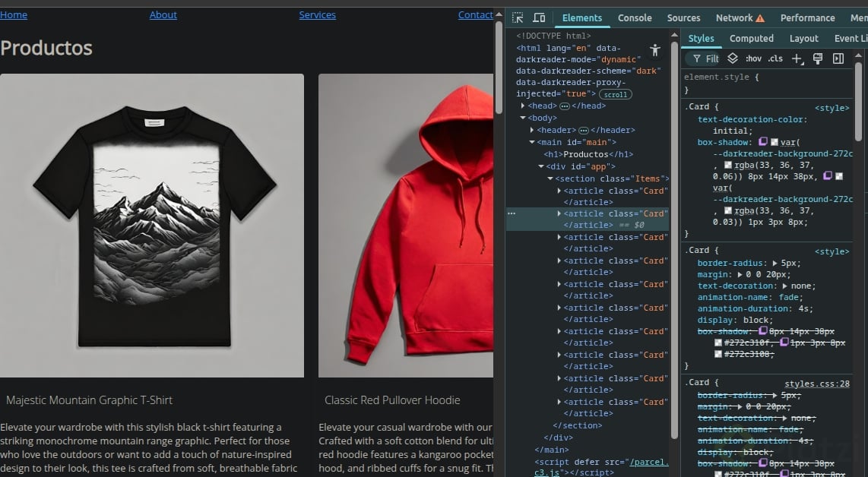Image resolution: width=868 pixels, height=477 pixels.
Task: Activate the inspect element picker icon
Action: point(518,17)
